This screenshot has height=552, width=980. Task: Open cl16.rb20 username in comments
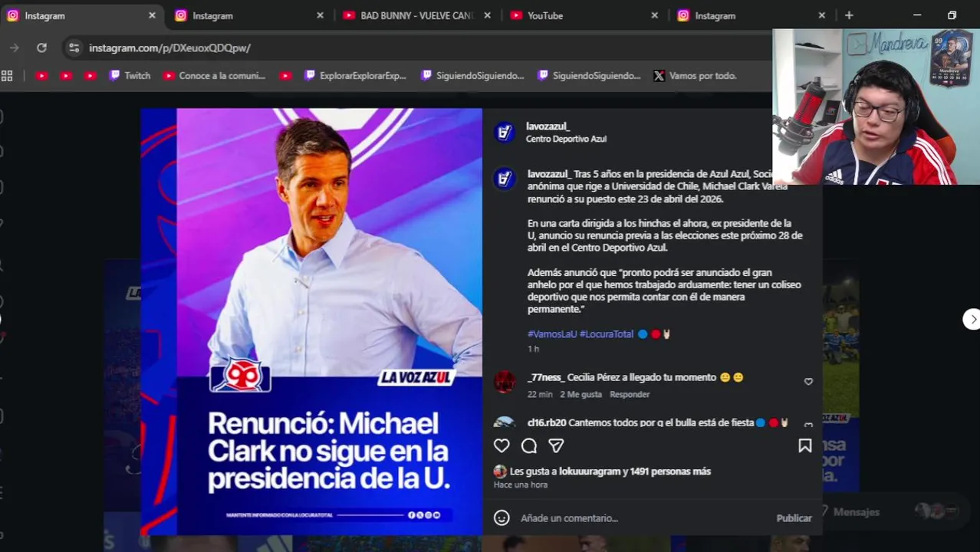(x=547, y=422)
